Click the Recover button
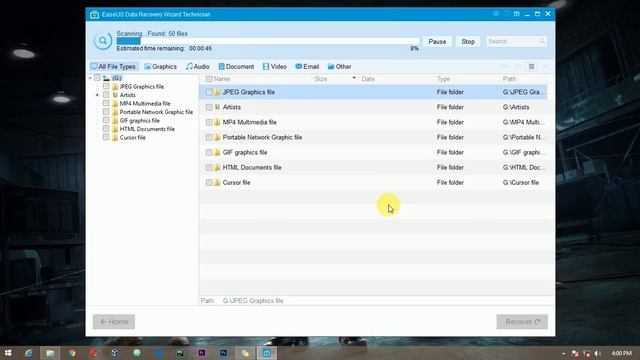Screen dimensions: 640x360 coord(522,322)
